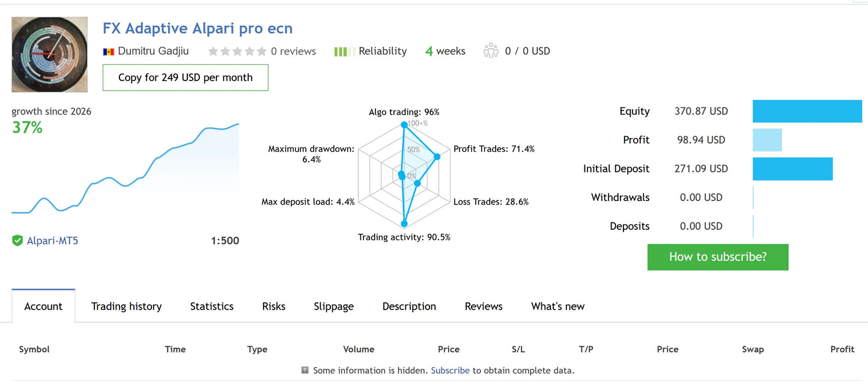868x384 pixels.
Task: Open the FX Adaptive Alpari pro ecn title link
Action: pos(198,28)
